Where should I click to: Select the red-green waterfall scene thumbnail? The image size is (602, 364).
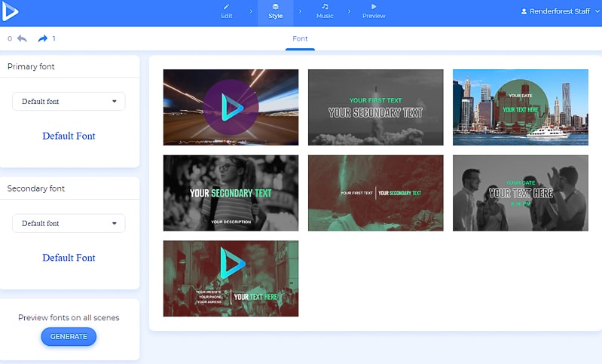click(x=375, y=193)
